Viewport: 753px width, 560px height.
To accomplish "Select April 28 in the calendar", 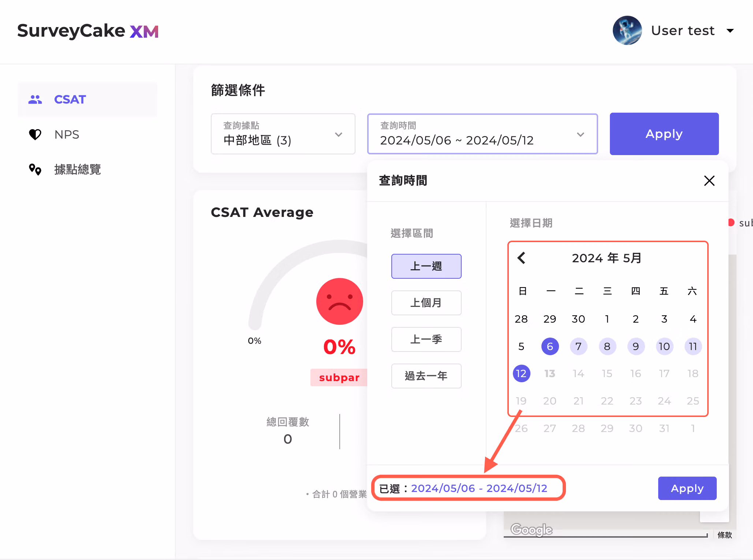I will [x=521, y=319].
